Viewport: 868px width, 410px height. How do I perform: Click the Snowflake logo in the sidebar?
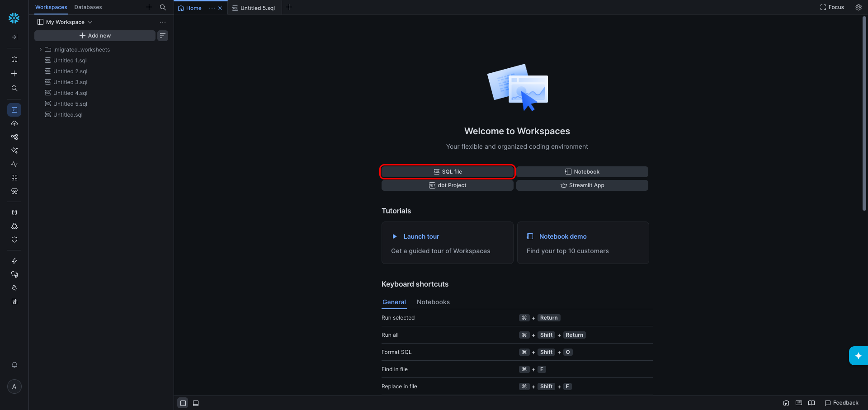point(14,18)
